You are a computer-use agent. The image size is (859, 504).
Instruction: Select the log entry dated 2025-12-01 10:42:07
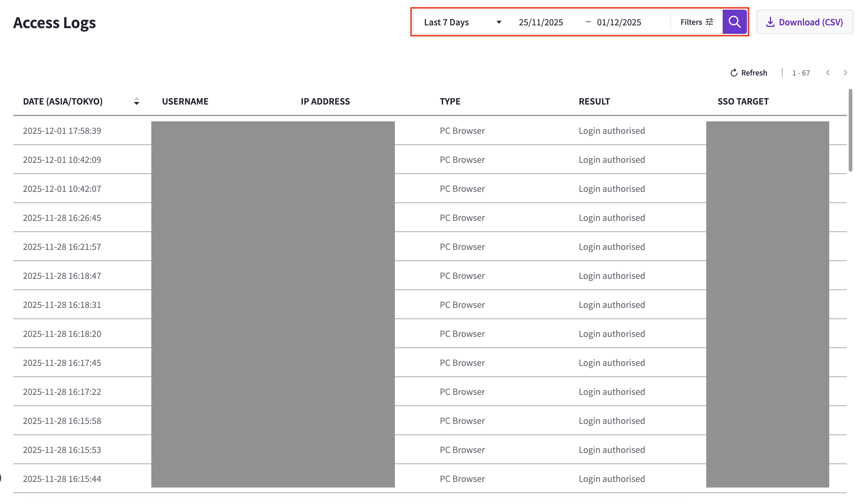click(430, 189)
